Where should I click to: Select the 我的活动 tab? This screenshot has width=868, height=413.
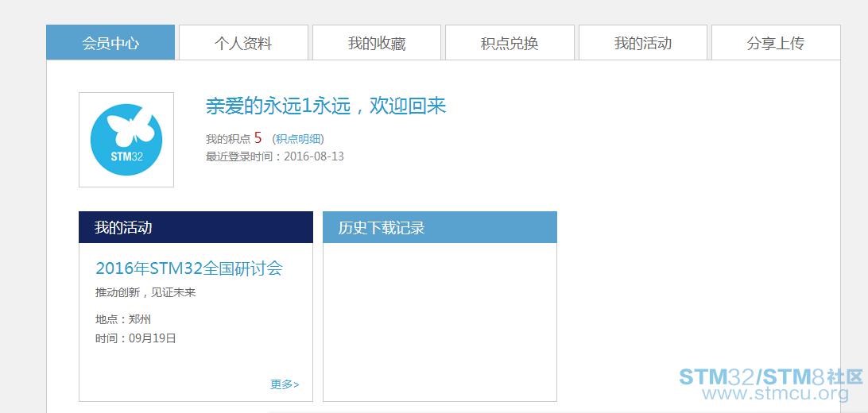643,43
